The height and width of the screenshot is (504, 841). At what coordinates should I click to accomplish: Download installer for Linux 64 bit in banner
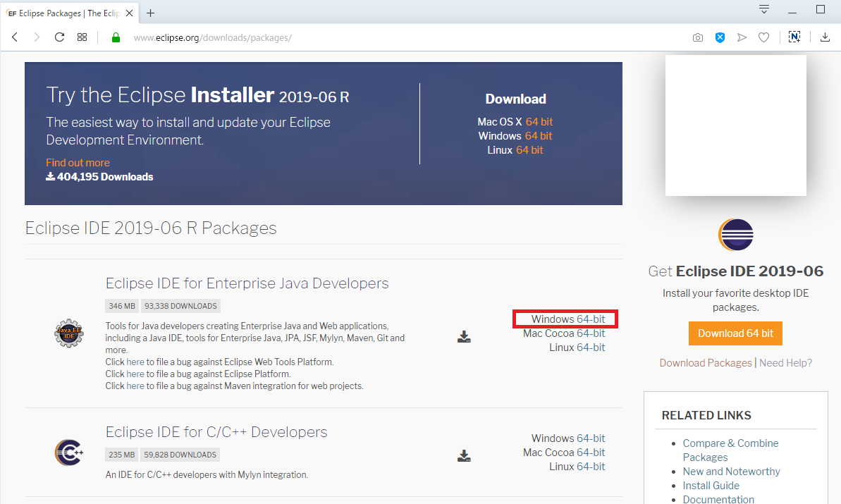coord(529,150)
